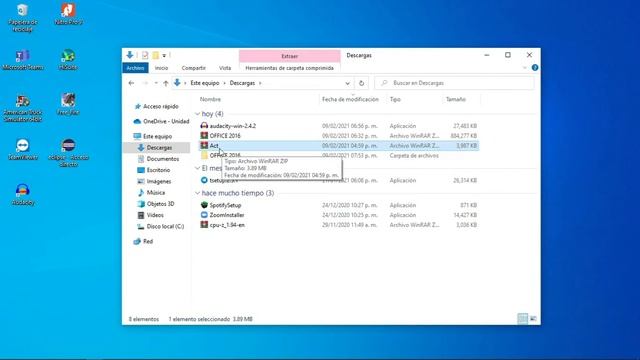Open Música in navigation pane
The width and height of the screenshot is (640, 360).
pos(151,192)
